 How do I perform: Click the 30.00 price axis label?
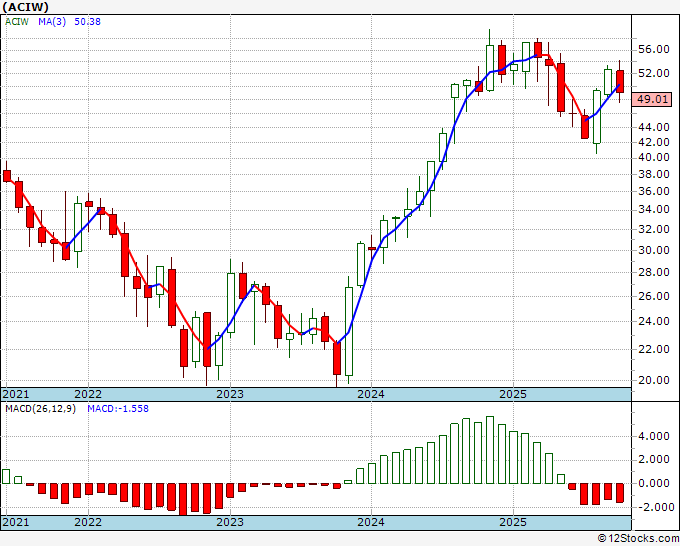[654, 250]
